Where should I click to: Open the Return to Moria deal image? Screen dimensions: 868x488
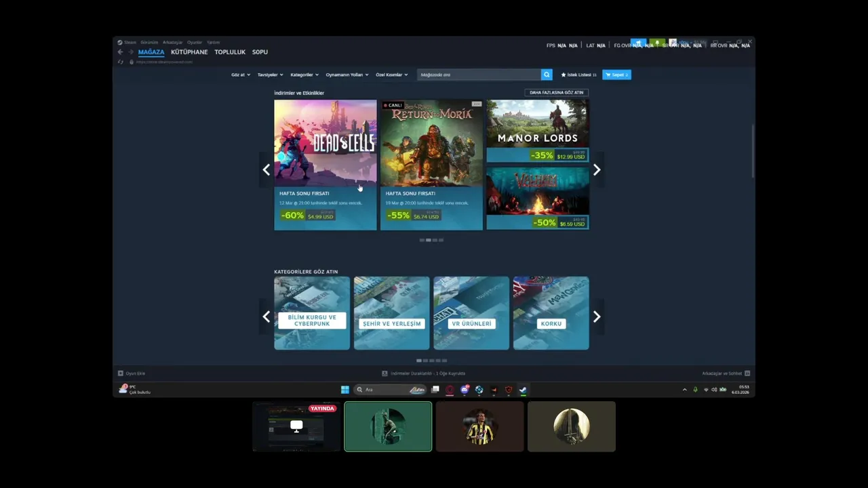(x=431, y=143)
